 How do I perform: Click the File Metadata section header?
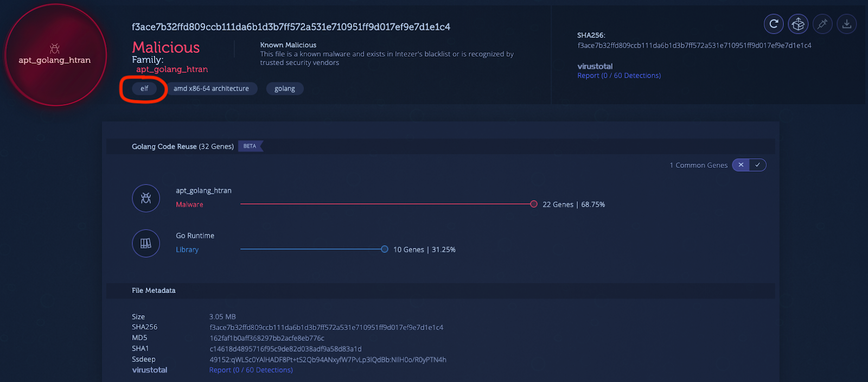click(154, 290)
